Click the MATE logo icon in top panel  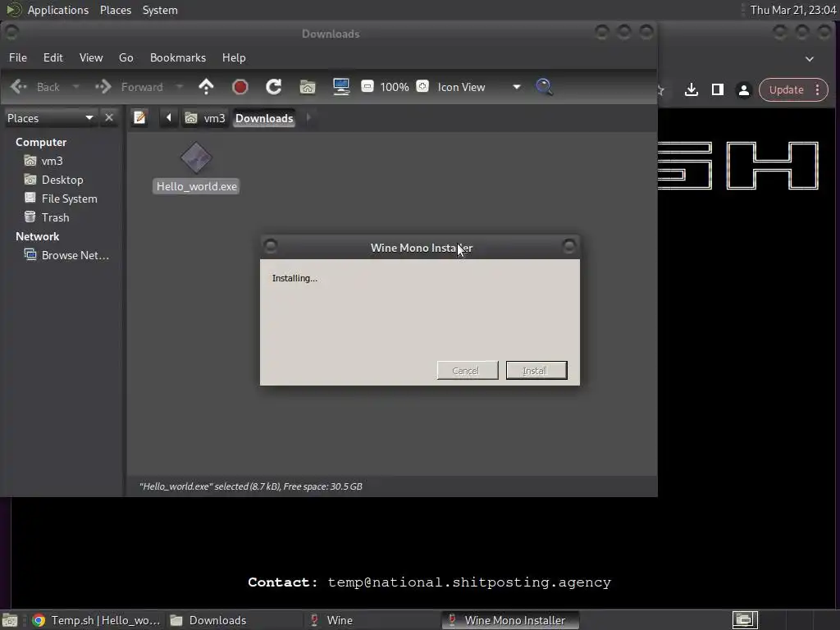coord(13,10)
